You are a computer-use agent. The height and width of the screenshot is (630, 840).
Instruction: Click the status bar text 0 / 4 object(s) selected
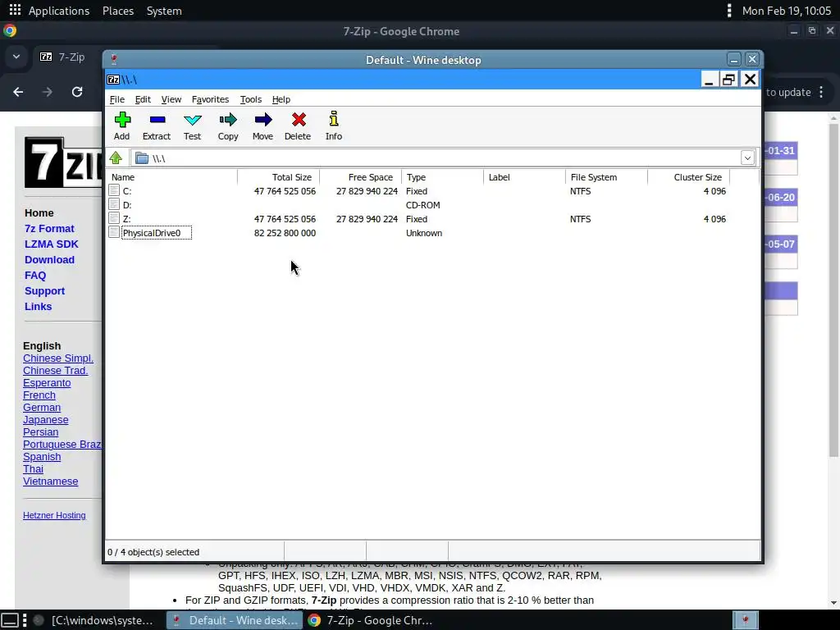[153, 552]
